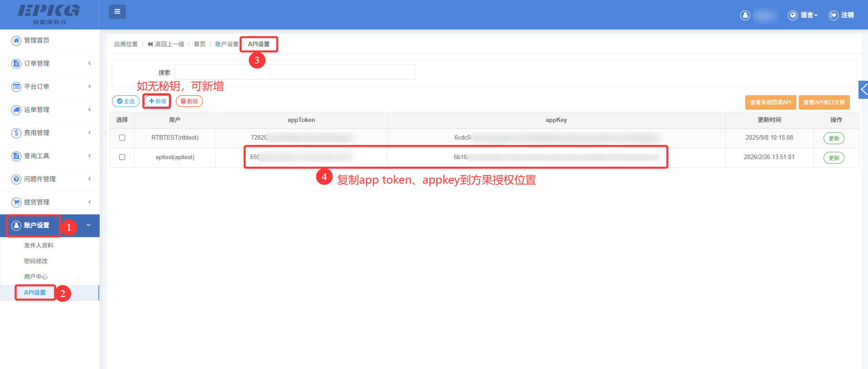
Task: Open 用户中心 submenu item
Action: click(36, 277)
